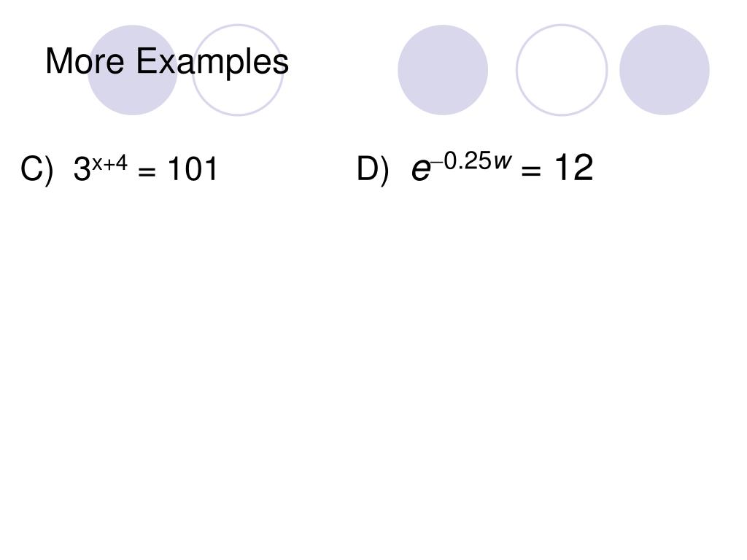The height and width of the screenshot is (560, 747).
Task: Select the rightmost filled lavender circle
Action: [665, 70]
